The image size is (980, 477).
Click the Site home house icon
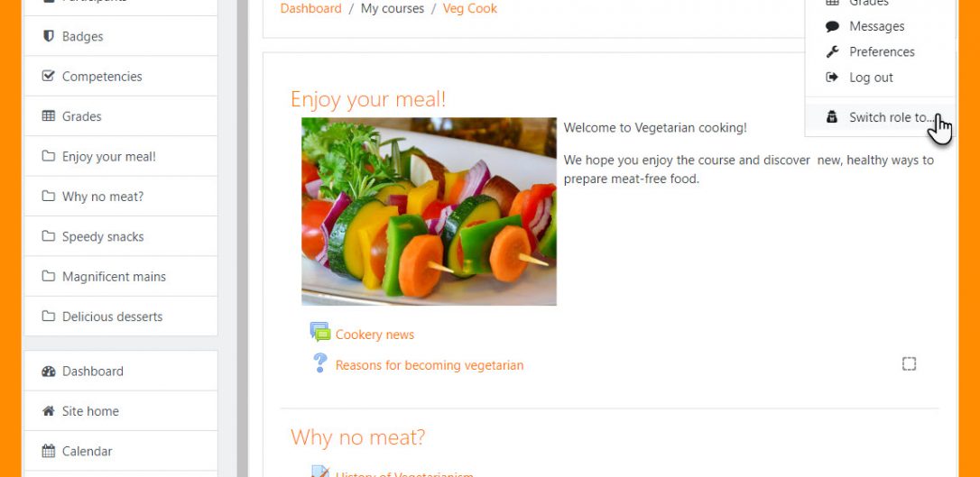[x=48, y=411]
